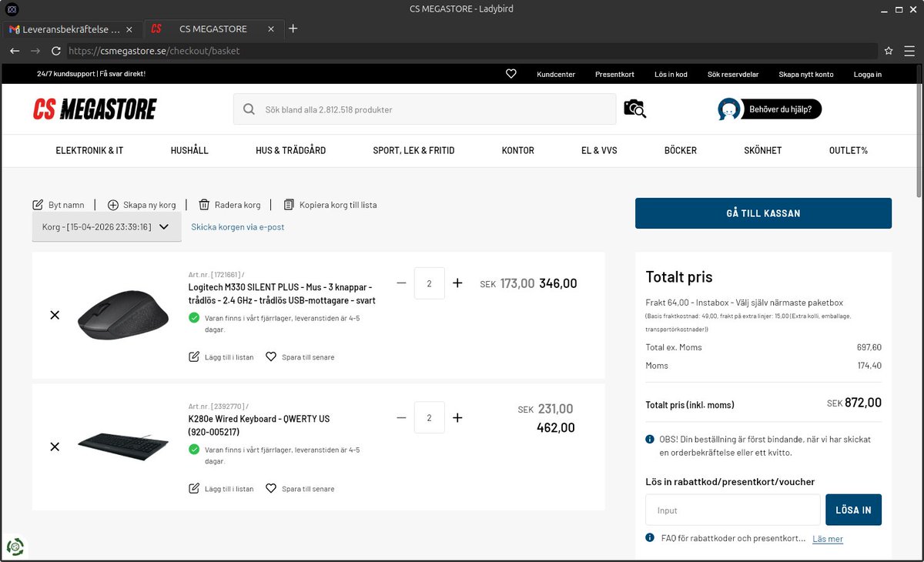Viewport: 924px width, 562px height.
Task: Click Sök reservdelar link
Action: tap(733, 75)
